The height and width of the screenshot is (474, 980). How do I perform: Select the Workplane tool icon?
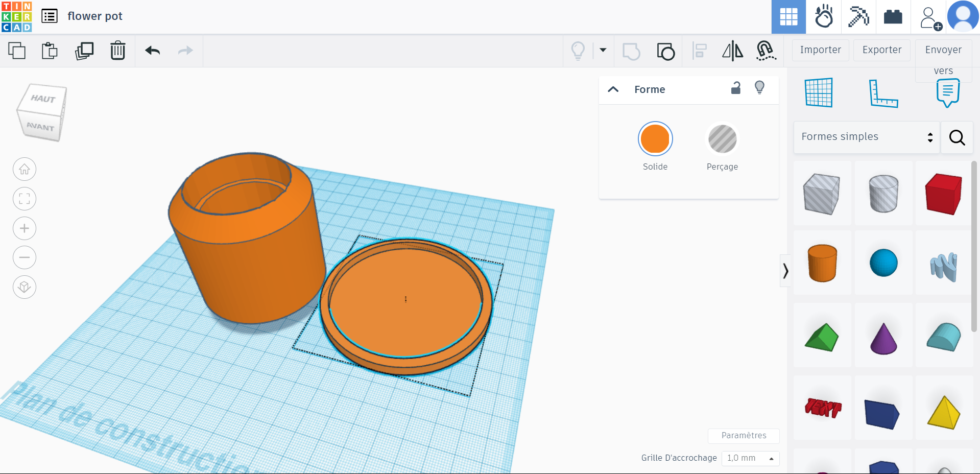point(819,92)
